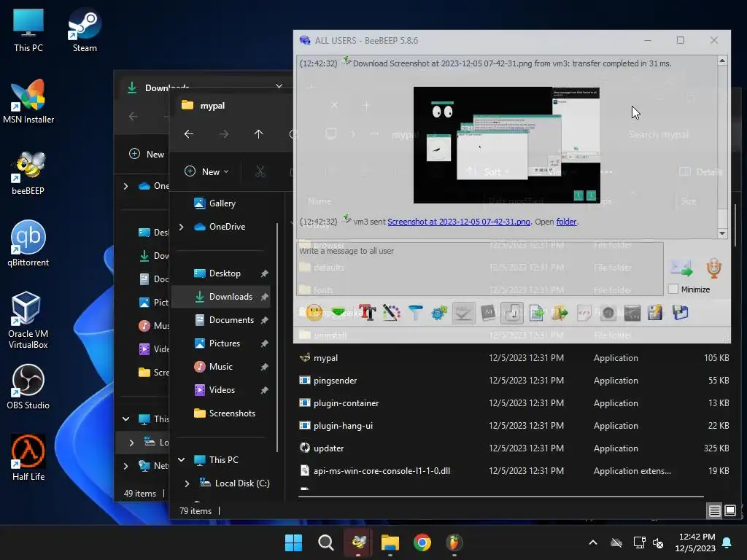Click the green buzz icon in BeeBEEP toolbar

(x=338, y=312)
